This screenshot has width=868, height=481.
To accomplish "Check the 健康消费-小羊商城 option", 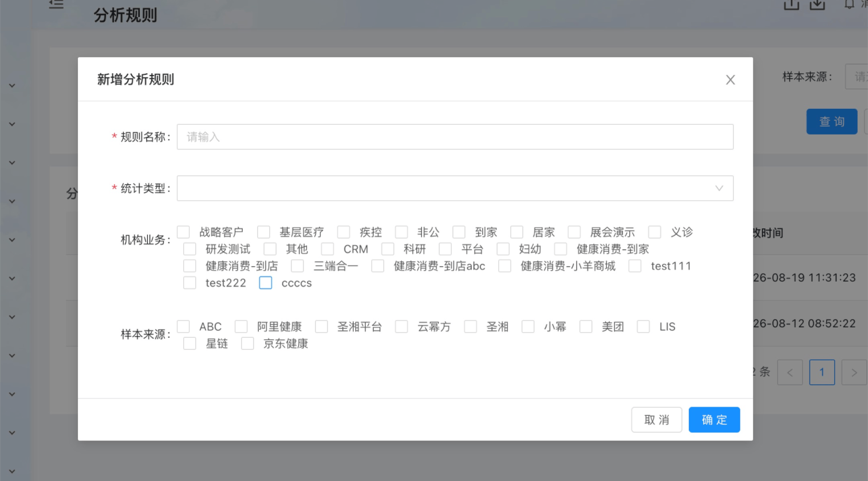I will click(x=504, y=266).
